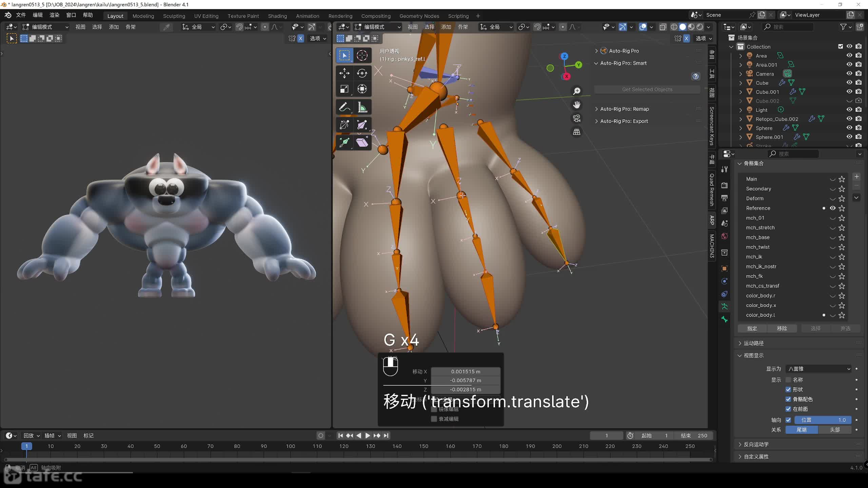Viewport: 868px width, 488px height.
Task: Switch to the Animation workspace tab
Action: click(x=308, y=16)
